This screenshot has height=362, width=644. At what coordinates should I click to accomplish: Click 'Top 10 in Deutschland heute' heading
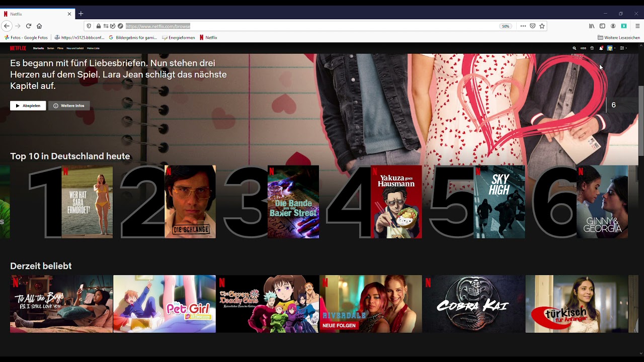point(70,156)
